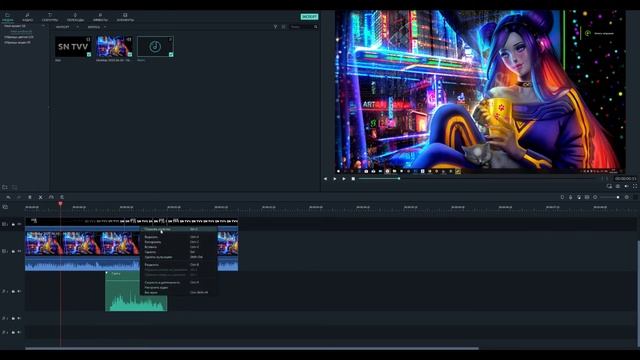Screen dimensions: 640x360
Task: Open the Import dropdown
Action: (66, 27)
